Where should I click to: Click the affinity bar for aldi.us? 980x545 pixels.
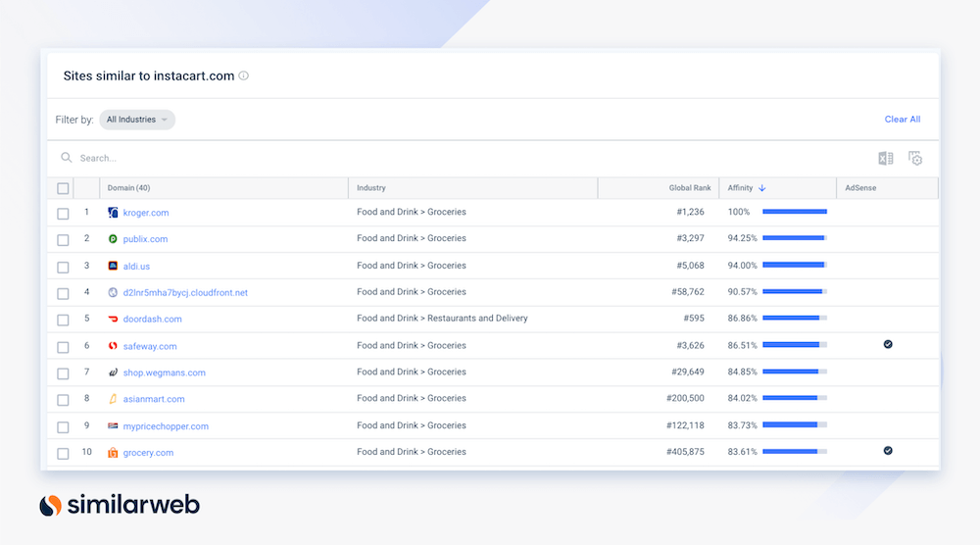point(794,265)
